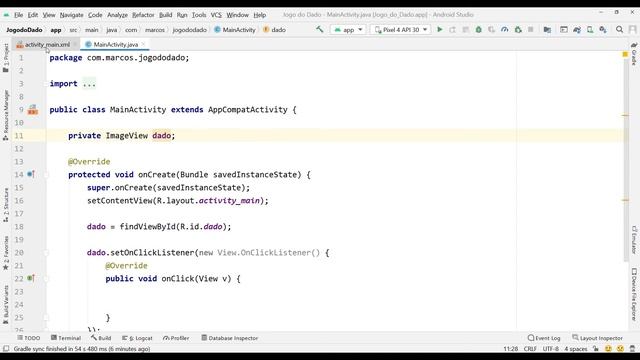The height and width of the screenshot is (360, 640).
Task: Open the Build menu
Action: [165, 15]
